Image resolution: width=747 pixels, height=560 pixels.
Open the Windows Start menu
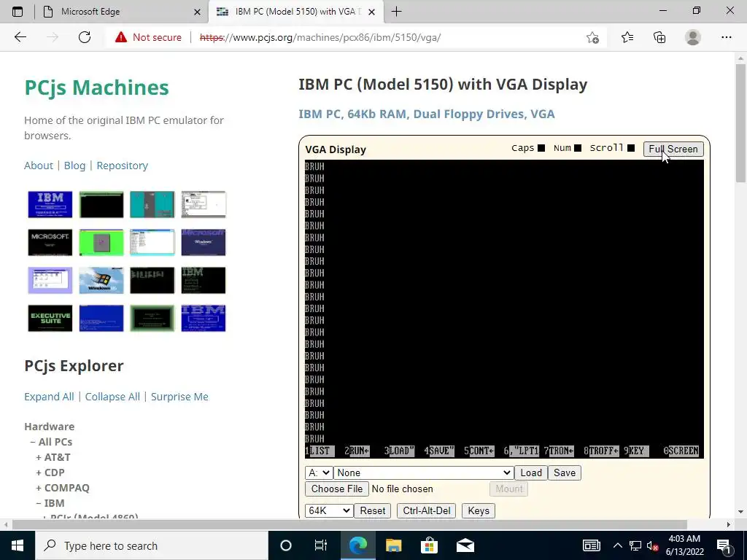[x=18, y=545]
